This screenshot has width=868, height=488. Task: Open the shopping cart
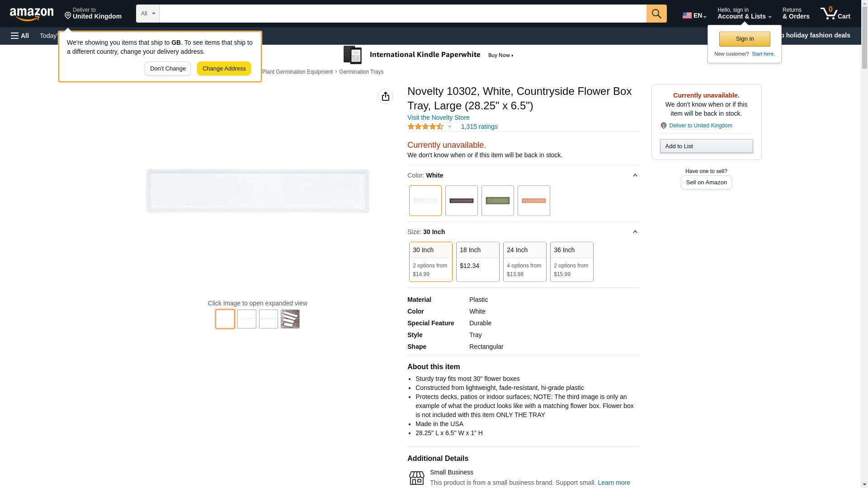click(x=835, y=14)
